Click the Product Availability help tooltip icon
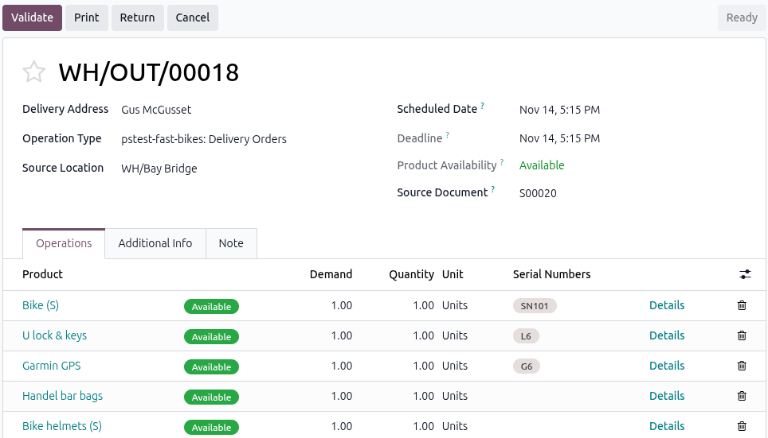The image size is (768, 438). (x=502, y=161)
